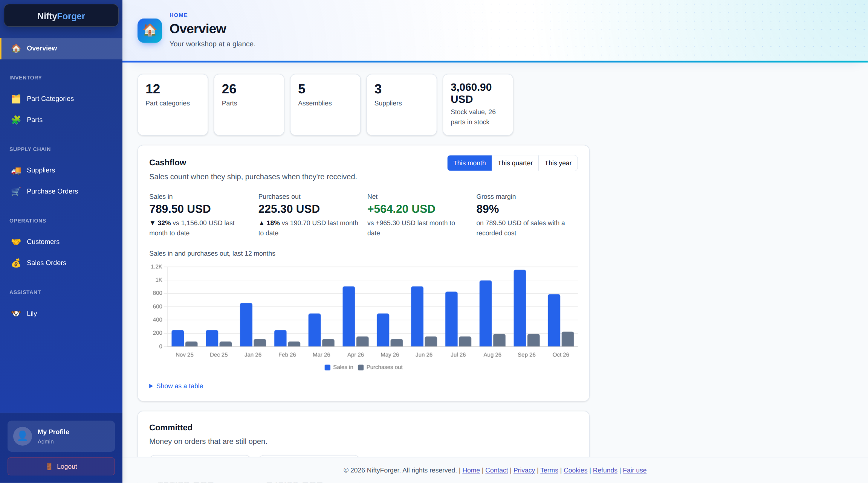Viewport: 868px width, 483px height.
Task: Toggle the Sales in legend swatch
Action: (x=327, y=367)
